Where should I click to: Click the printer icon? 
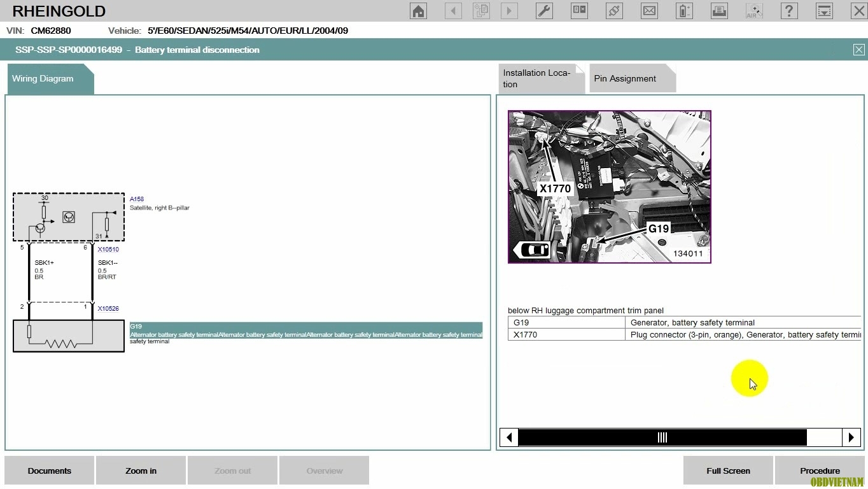719,11
